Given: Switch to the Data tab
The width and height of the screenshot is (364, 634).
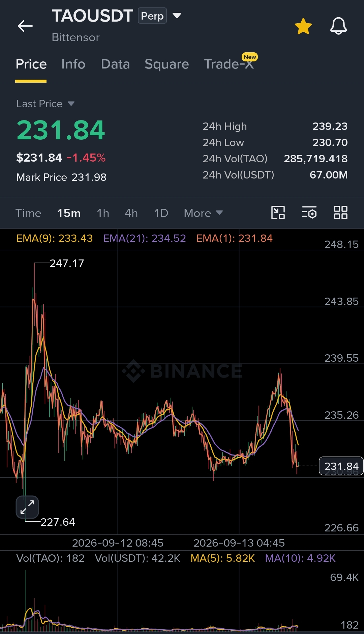Looking at the screenshot, I should [x=115, y=64].
